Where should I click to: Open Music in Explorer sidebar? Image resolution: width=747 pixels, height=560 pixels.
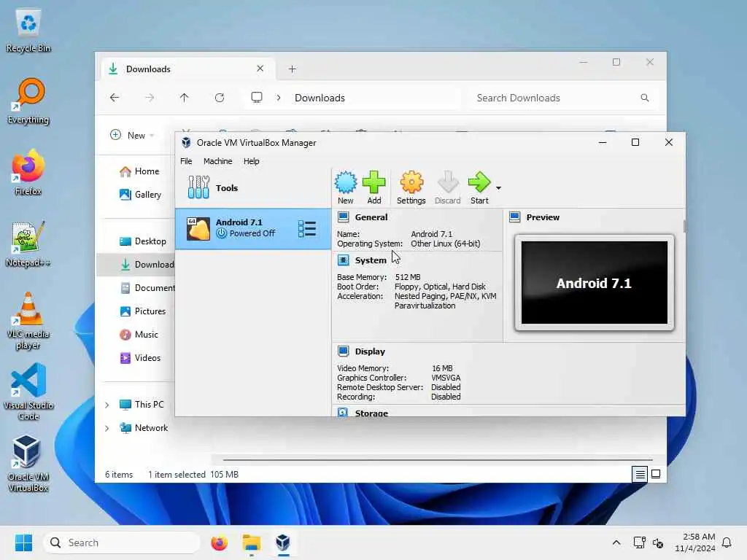point(139,334)
